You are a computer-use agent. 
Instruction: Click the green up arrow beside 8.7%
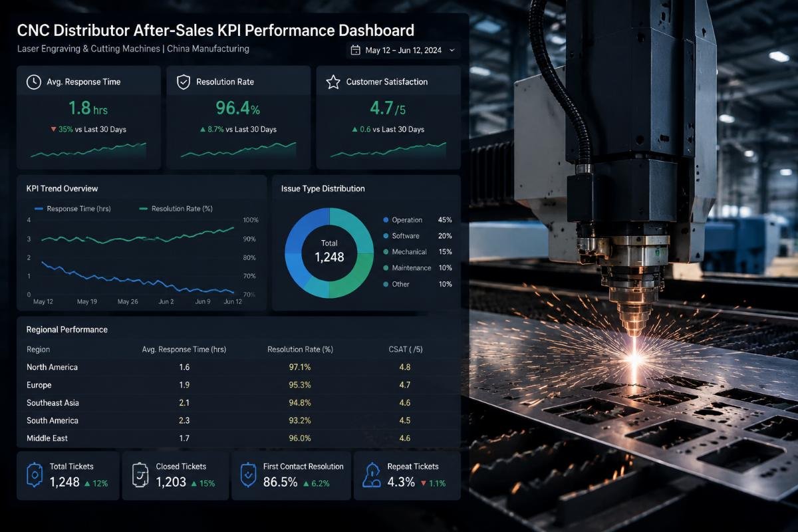[x=202, y=130]
